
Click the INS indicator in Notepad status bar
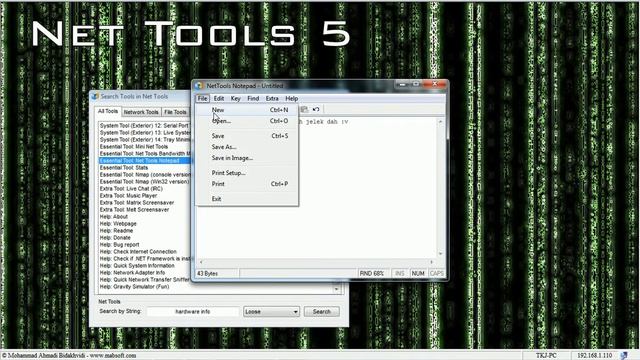[400, 273]
